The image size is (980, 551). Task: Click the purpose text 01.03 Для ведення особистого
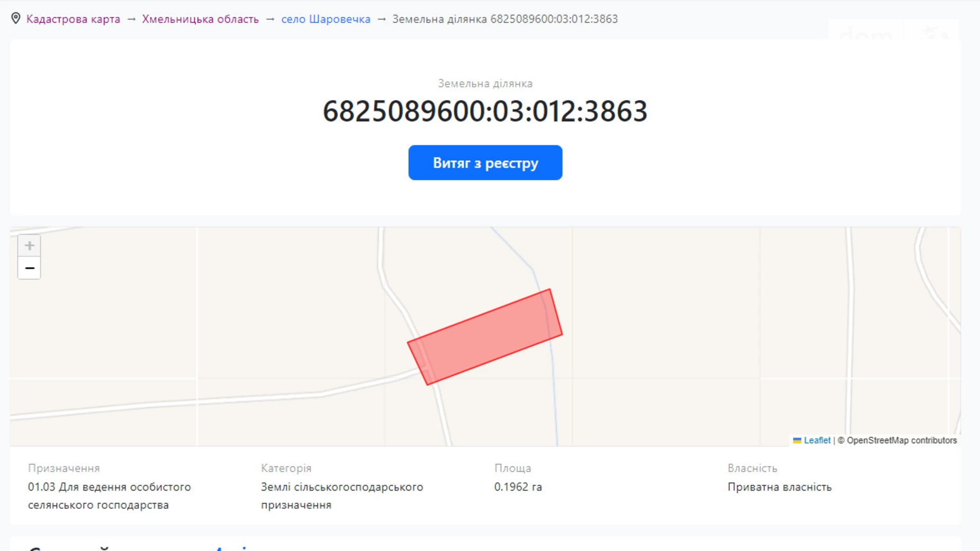point(110,487)
